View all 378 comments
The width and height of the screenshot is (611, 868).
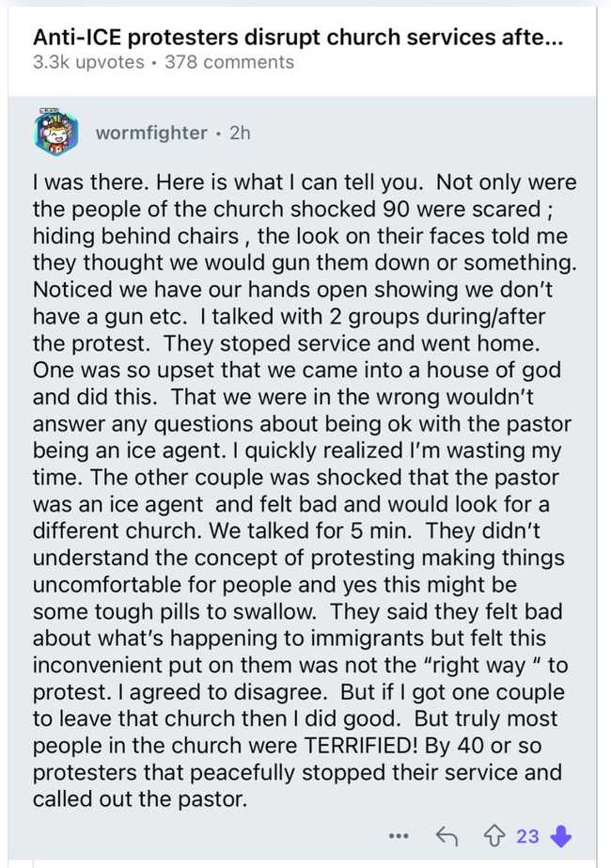228,63
